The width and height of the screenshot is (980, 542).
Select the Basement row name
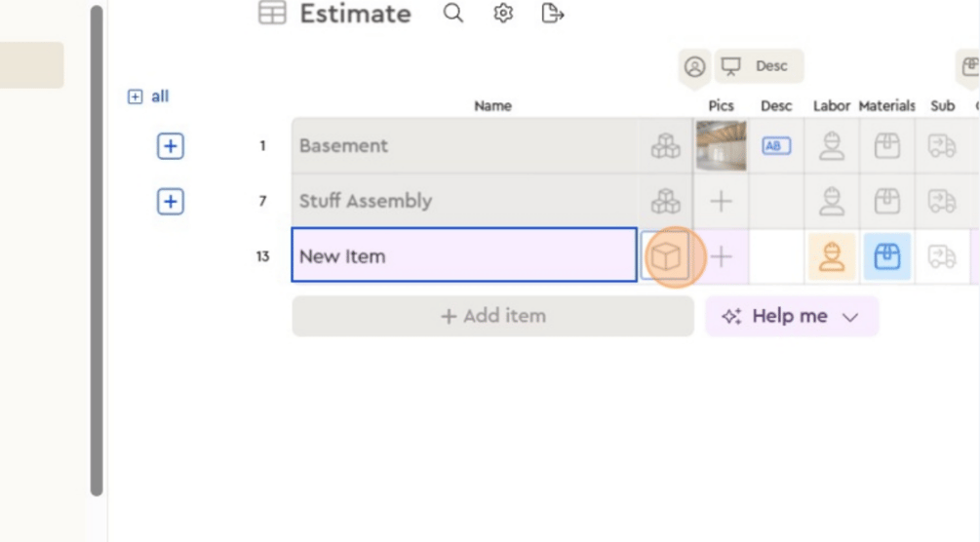[x=343, y=145]
